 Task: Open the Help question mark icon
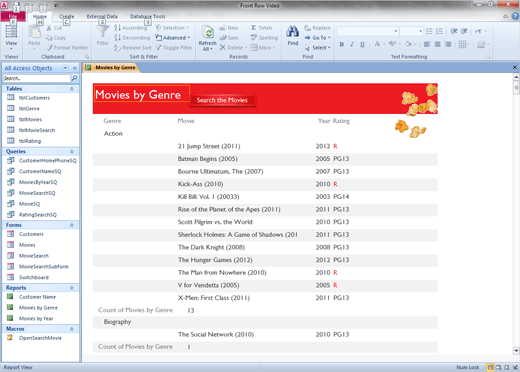pyautogui.click(x=515, y=16)
